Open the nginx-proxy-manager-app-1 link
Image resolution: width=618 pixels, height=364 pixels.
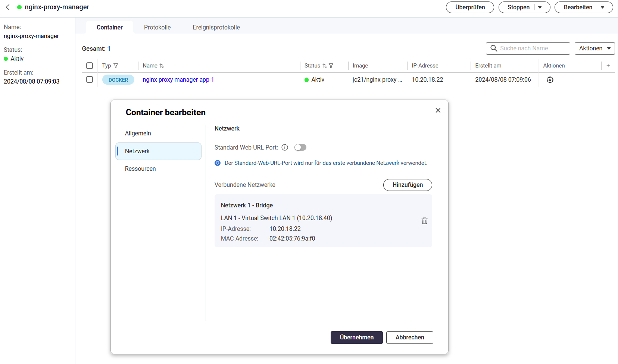click(178, 79)
